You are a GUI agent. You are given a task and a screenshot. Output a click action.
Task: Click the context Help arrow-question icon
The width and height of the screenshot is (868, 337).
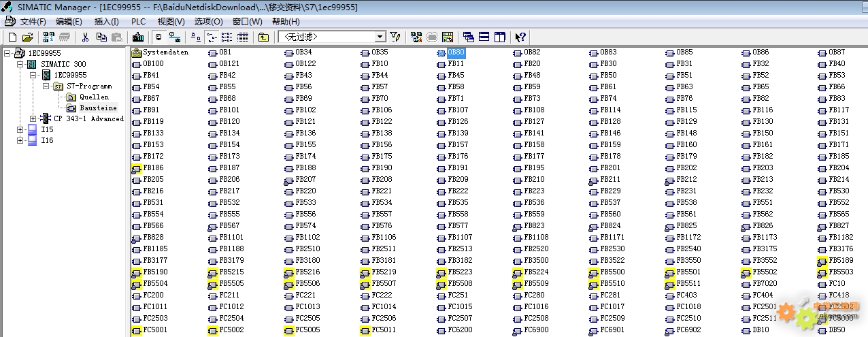pyautogui.click(x=520, y=37)
